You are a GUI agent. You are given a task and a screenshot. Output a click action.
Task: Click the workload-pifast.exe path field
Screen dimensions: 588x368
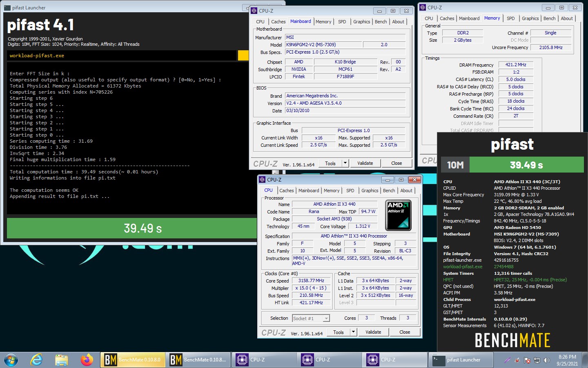coord(122,56)
